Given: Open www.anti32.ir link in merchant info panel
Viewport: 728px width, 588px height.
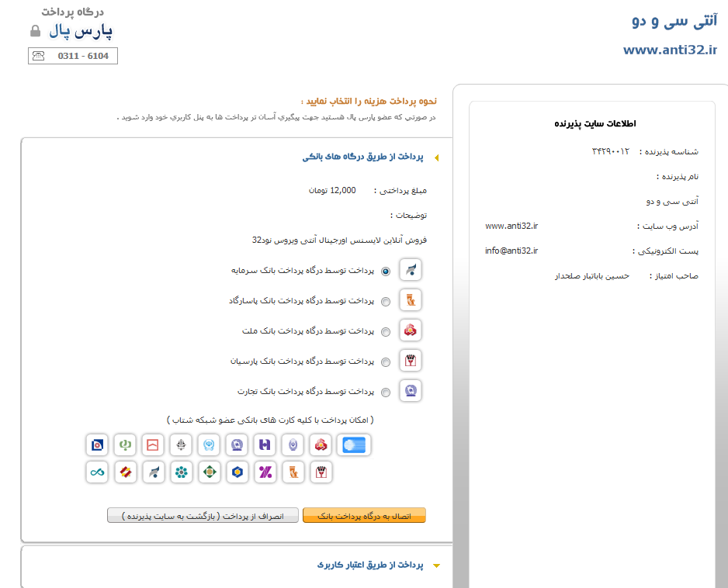Looking at the screenshot, I should tap(511, 226).
